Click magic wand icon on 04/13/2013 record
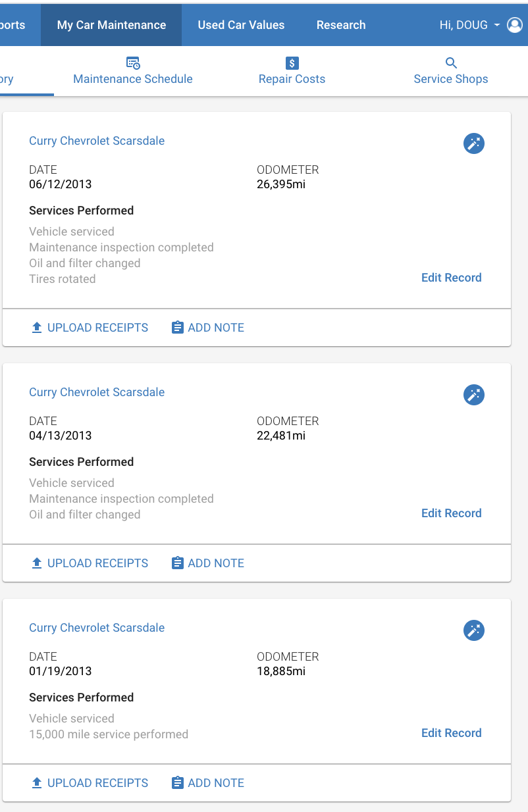Screen dimensions: 528x812 click(x=474, y=395)
